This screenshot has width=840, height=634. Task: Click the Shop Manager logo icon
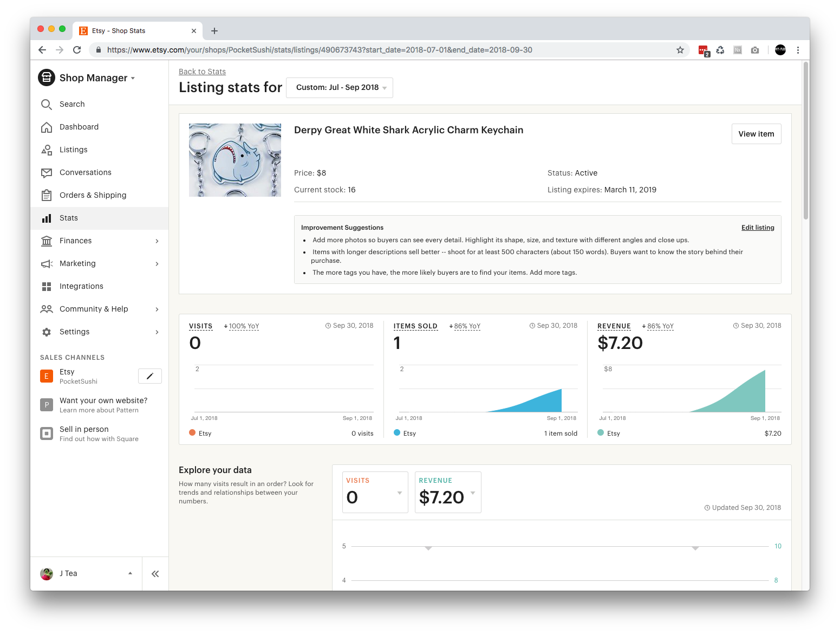pos(47,77)
